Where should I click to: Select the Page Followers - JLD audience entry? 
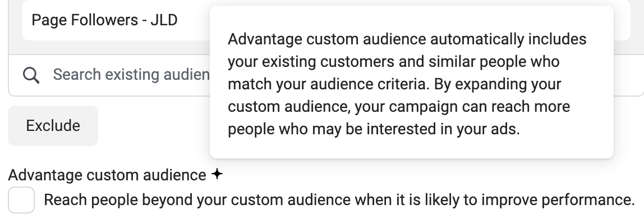tap(116, 20)
